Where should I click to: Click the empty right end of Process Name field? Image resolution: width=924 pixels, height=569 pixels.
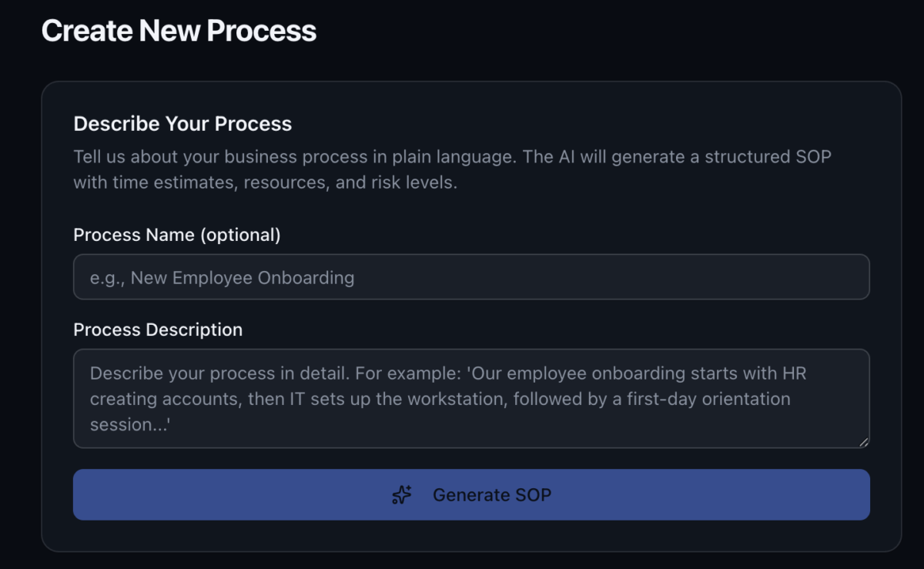pyautogui.click(x=808, y=277)
